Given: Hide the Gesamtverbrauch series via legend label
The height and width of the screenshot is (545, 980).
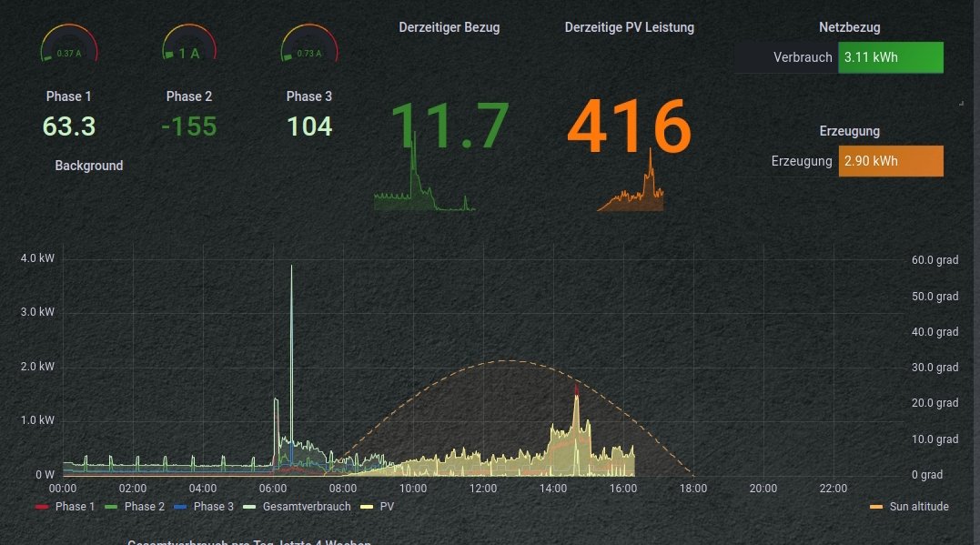Looking at the screenshot, I should 307,507.
